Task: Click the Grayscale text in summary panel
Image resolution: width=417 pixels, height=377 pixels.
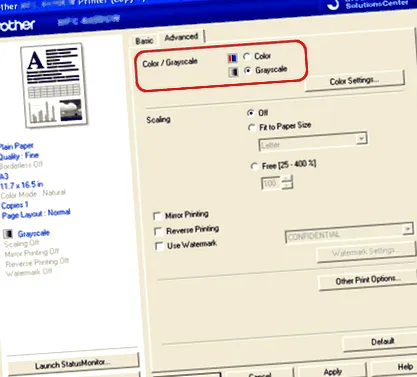Action: tap(34, 233)
